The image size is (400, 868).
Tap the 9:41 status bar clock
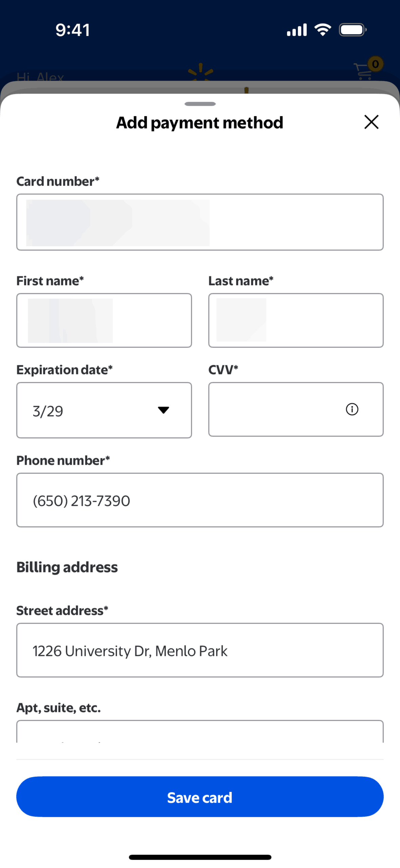73,30
